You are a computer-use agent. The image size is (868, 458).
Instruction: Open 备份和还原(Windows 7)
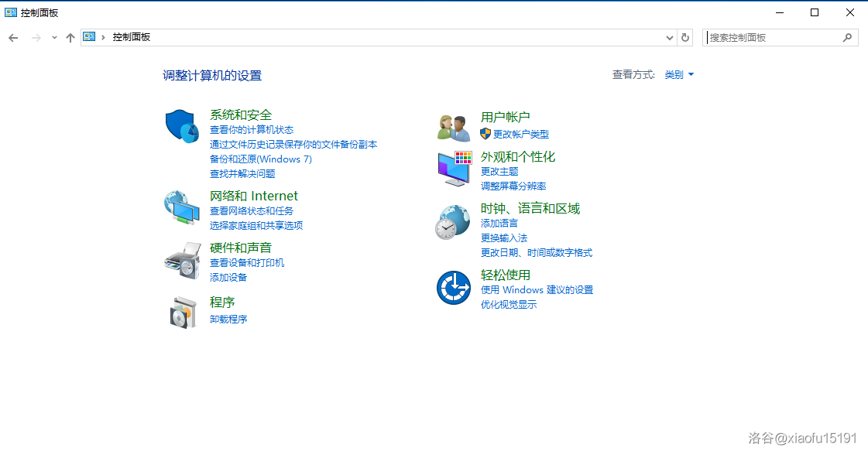[x=261, y=159]
